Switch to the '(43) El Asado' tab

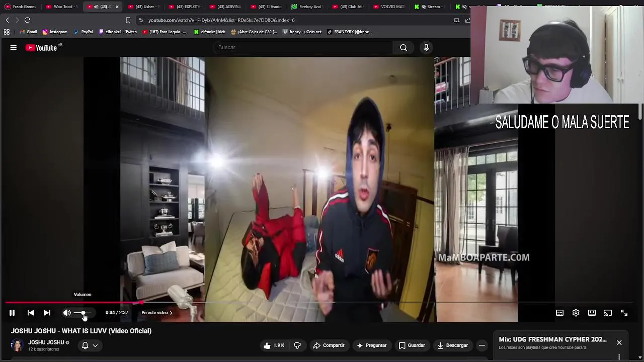pos(267,7)
